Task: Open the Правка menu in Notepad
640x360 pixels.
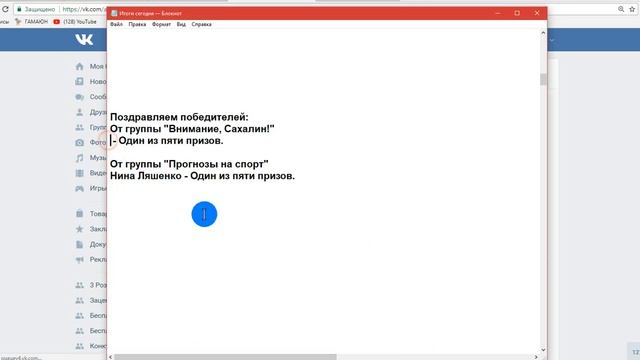Action: click(137, 24)
